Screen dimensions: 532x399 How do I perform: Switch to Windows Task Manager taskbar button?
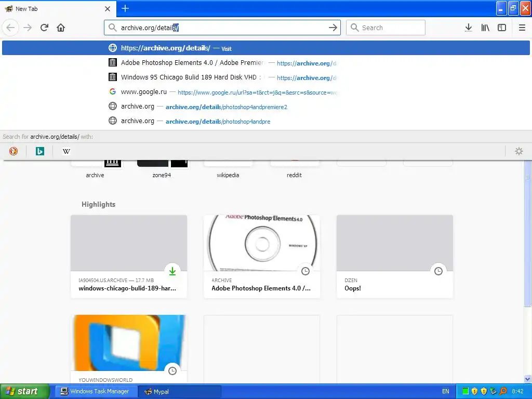pos(96,391)
